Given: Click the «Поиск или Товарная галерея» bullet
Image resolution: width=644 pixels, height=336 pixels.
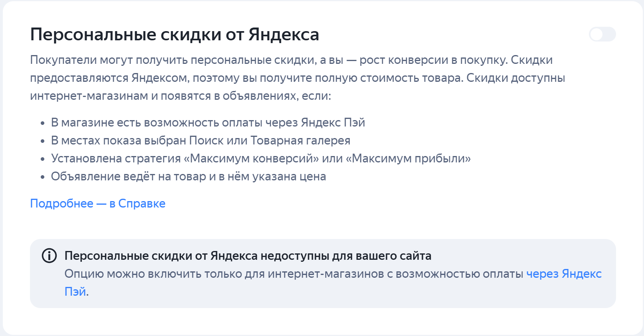Looking at the screenshot, I should click(x=200, y=140).
